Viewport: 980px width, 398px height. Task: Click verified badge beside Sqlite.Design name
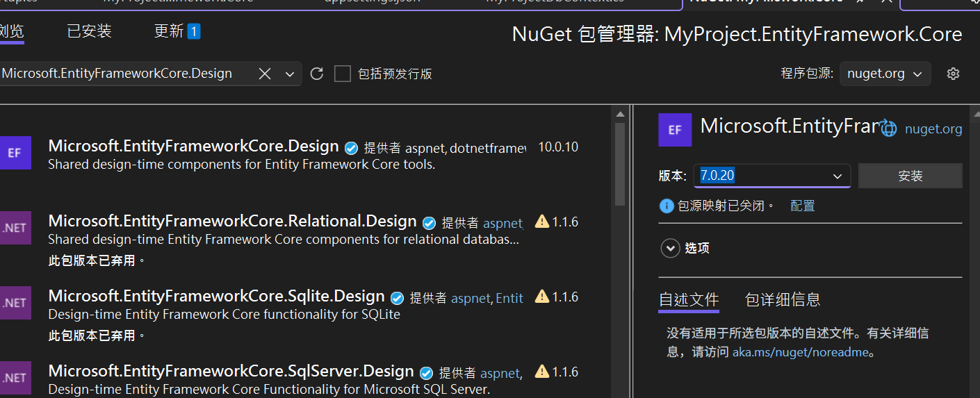tap(398, 298)
